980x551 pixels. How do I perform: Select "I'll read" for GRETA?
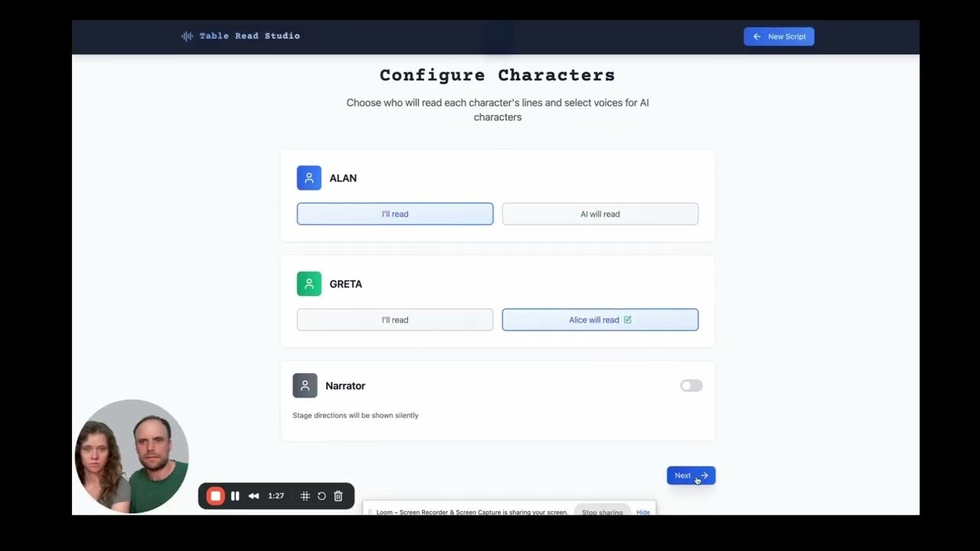(395, 320)
